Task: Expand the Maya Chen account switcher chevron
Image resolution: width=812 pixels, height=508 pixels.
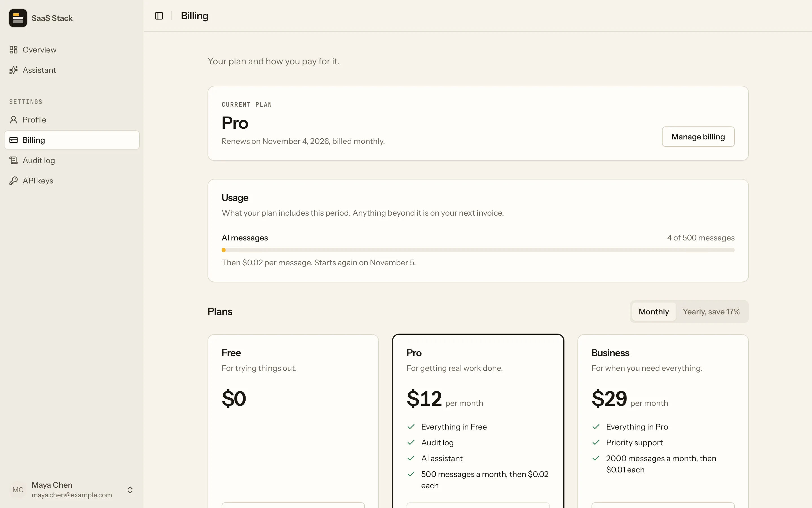Action: (130, 490)
